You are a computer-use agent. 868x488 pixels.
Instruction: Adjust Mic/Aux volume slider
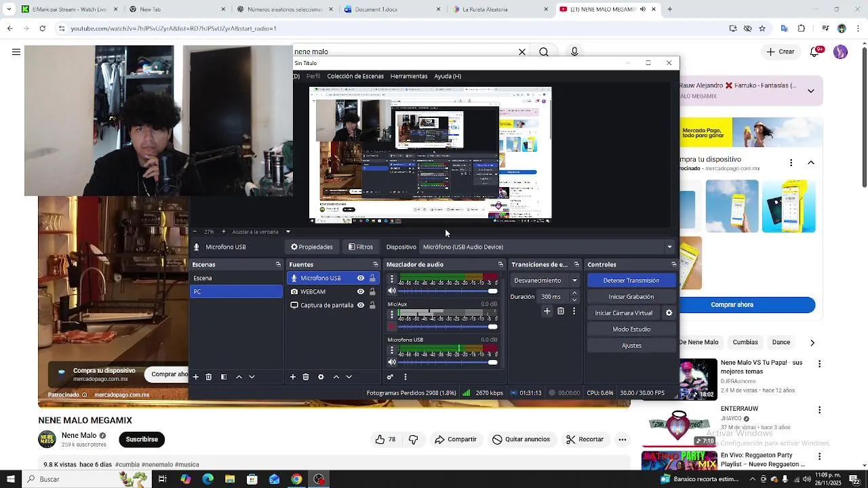[x=448, y=327]
